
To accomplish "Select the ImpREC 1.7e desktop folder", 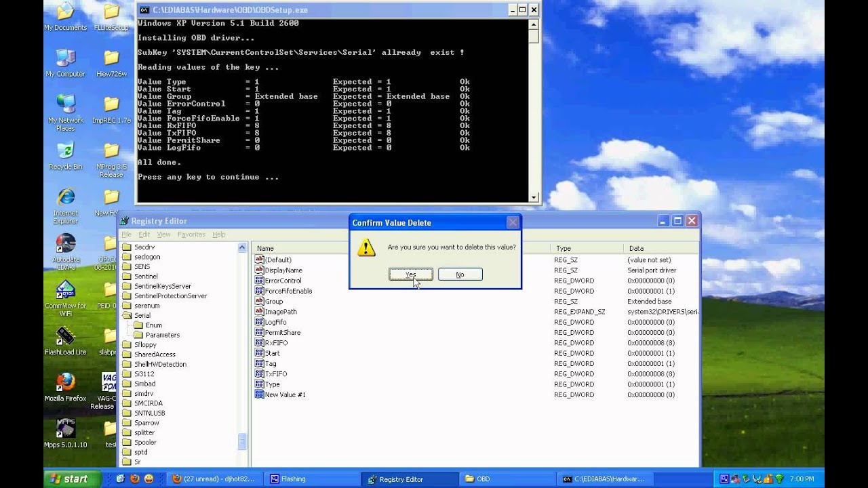I will (x=111, y=109).
